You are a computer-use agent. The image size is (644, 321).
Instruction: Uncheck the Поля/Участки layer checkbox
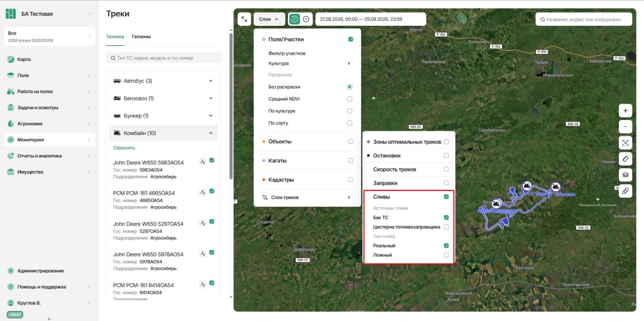tap(351, 40)
